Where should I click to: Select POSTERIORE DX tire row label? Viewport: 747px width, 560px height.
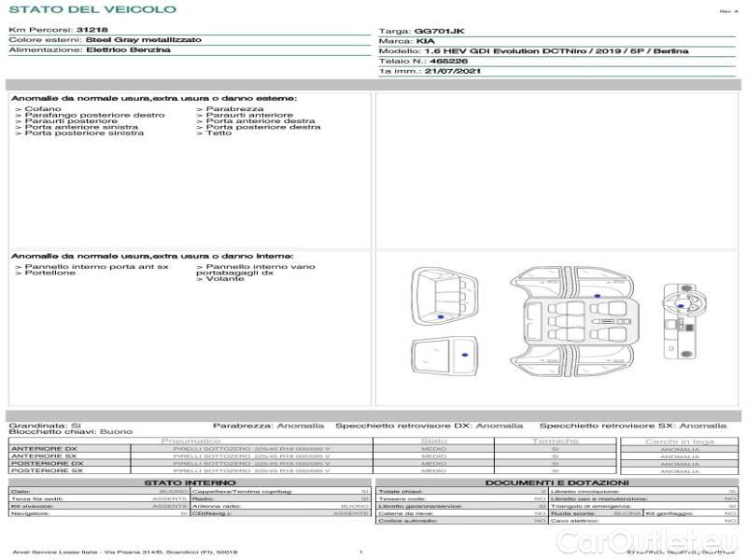47,463
